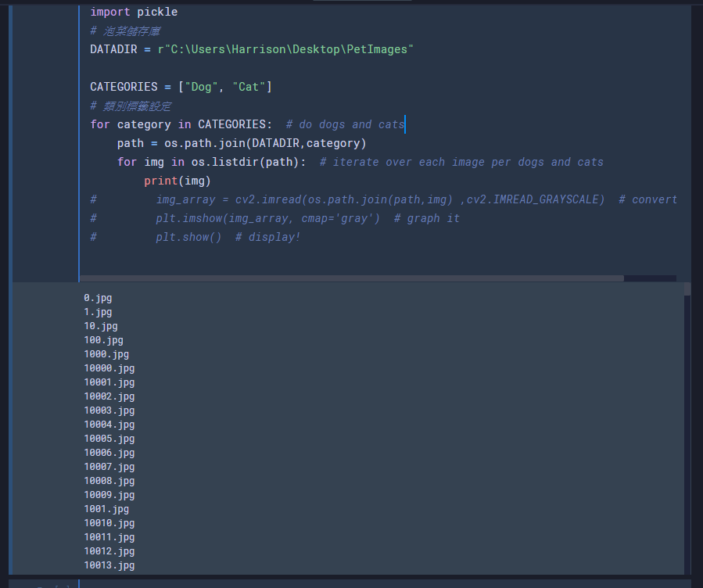
Task: Click output line 10010.jpg
Action: (109, 523)
